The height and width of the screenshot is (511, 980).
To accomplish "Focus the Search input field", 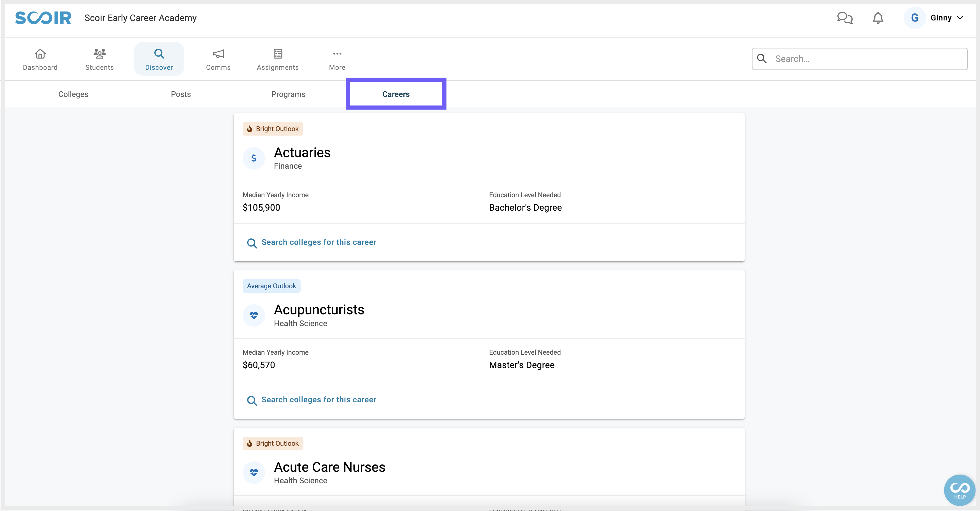I will [860, 59].
